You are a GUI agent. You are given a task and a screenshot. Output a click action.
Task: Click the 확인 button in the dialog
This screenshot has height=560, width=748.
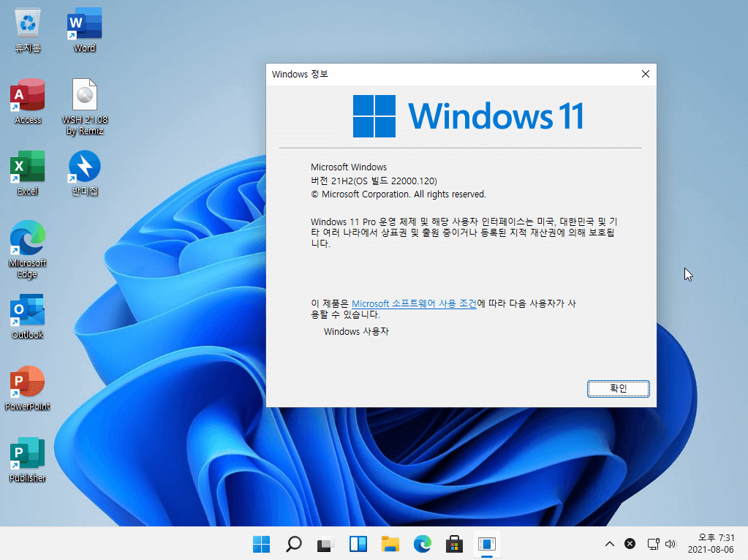[x=618, y=389]
